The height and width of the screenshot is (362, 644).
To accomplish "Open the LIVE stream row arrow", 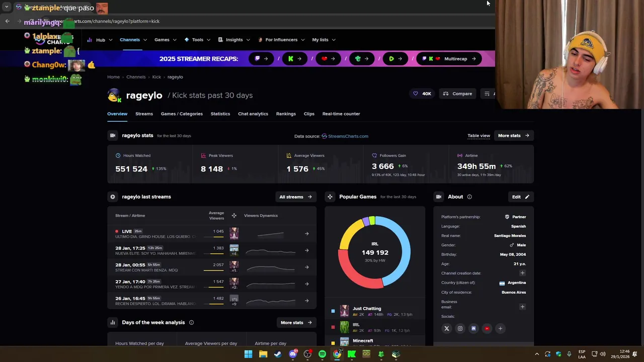I will pyautogui.click(x=306, y=233).
